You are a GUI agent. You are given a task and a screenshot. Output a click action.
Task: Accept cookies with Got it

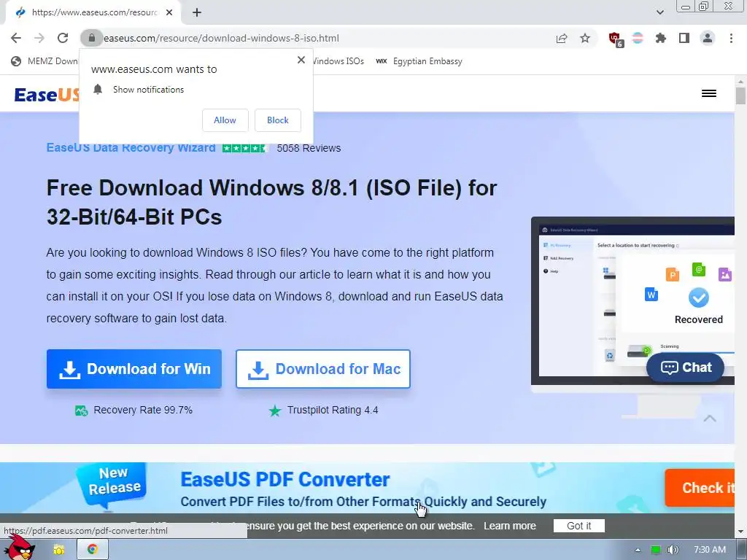pyautogui.click(x=578, y=526)
